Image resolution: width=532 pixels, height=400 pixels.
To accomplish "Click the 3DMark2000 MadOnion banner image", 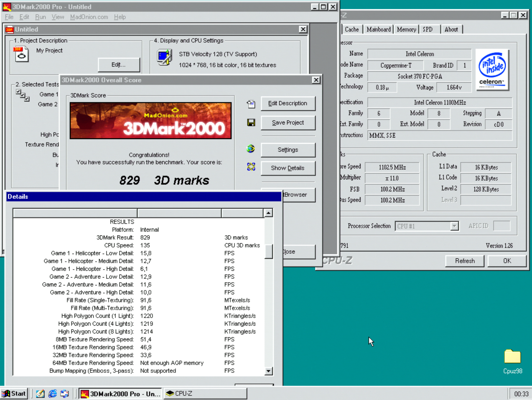I will (x=150, y=121).
